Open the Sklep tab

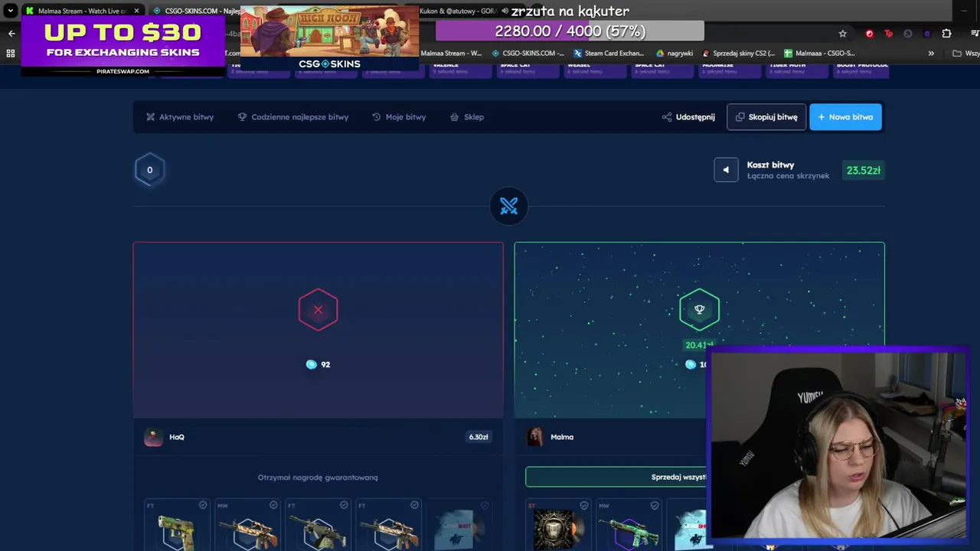tap(467, 117)
